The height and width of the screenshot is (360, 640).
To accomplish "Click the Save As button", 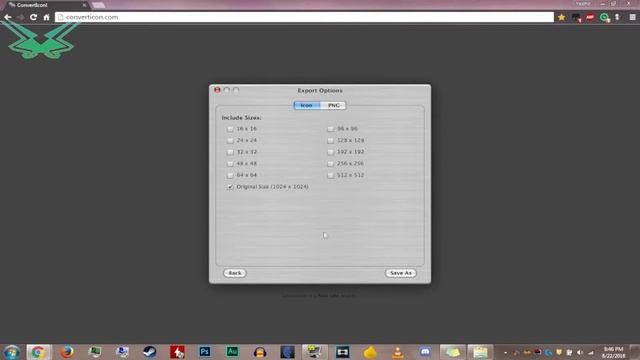I will tap(401, 273).
